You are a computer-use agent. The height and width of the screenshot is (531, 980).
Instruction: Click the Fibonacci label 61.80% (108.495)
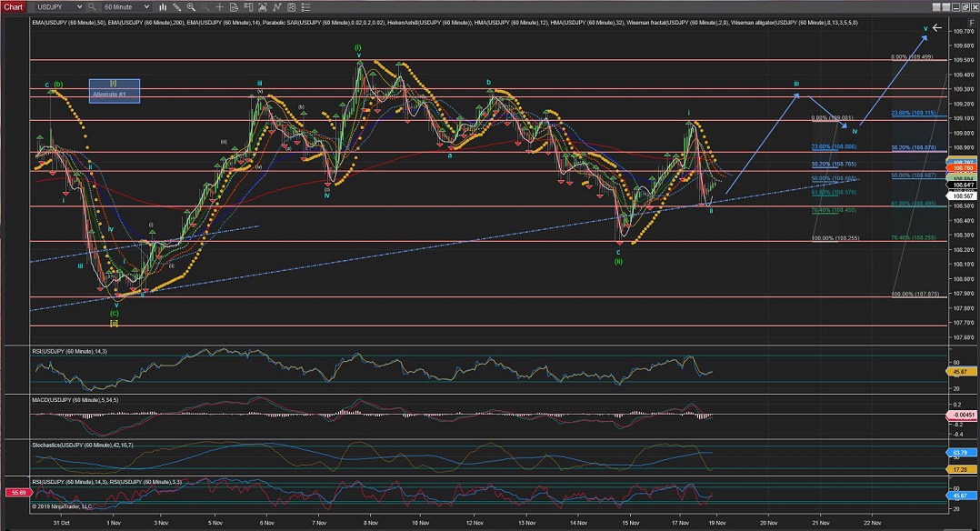[x=914, y=204]
